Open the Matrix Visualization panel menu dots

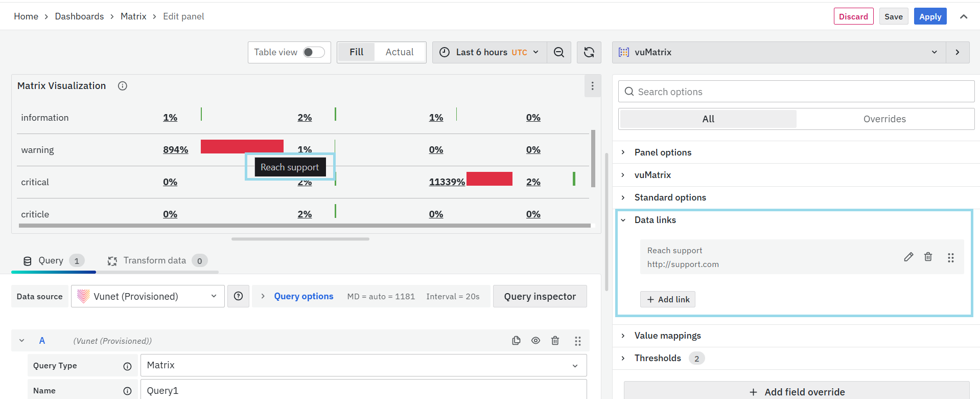(x=592, y=86)
